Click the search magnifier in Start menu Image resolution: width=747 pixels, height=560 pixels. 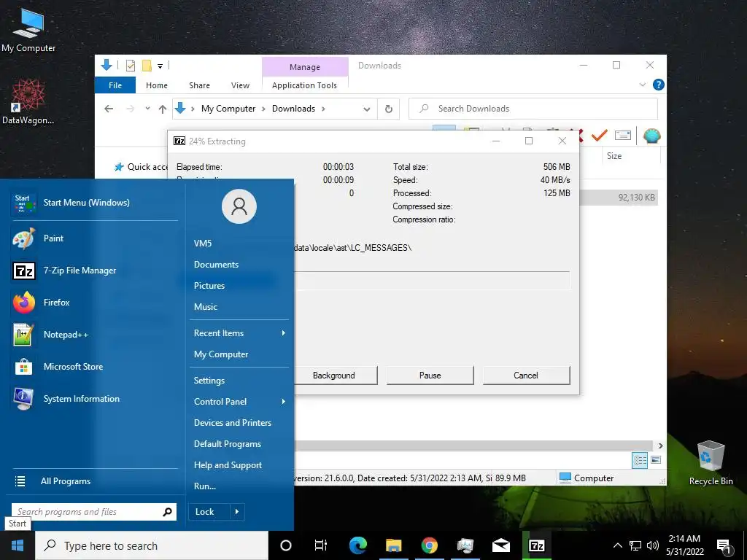[x=167, y=512]
